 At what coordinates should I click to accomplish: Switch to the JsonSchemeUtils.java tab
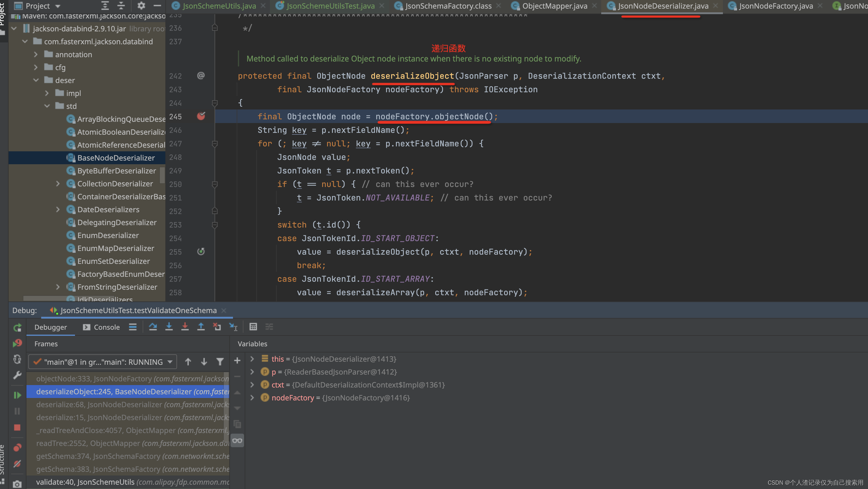219,6
